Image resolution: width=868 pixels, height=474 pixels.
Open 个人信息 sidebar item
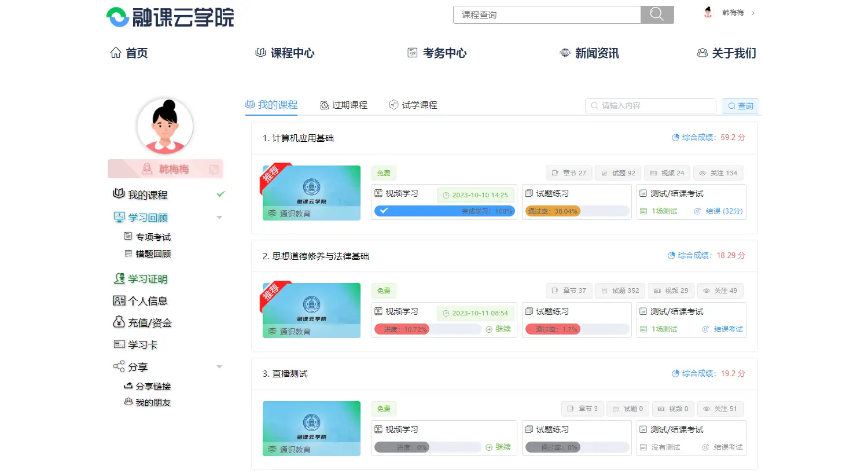point(141,301)
